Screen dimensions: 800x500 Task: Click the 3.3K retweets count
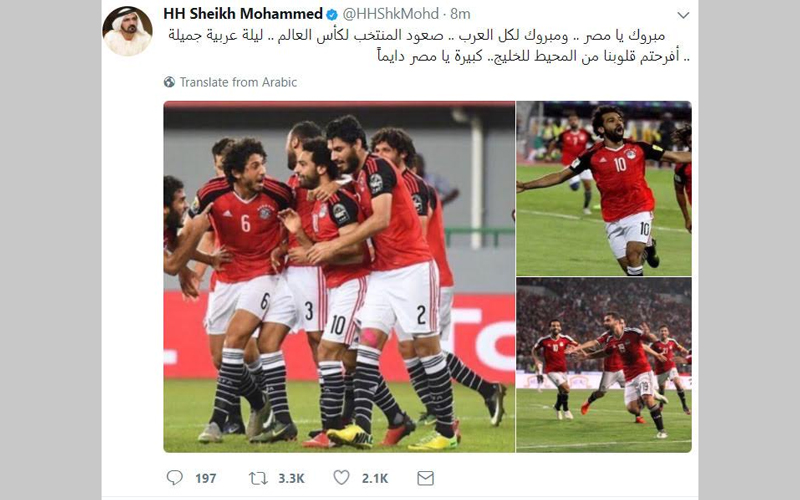click(x=291, y=479)
